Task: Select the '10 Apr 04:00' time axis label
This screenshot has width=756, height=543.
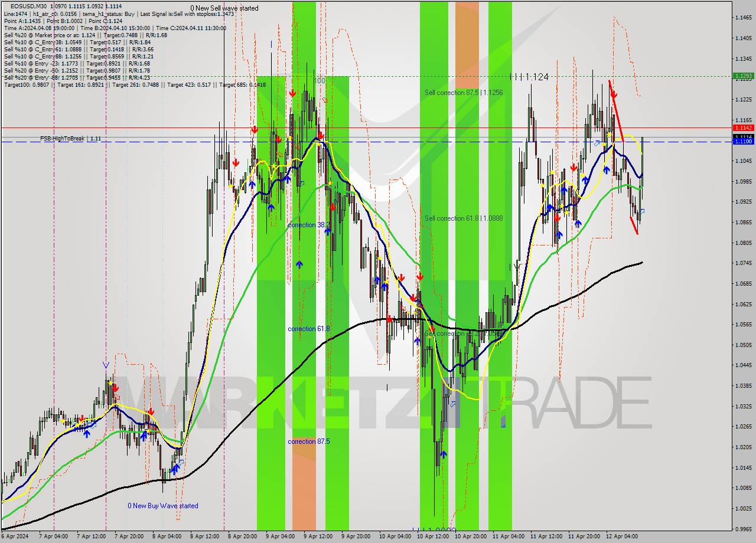Action: tap(395, 537)
